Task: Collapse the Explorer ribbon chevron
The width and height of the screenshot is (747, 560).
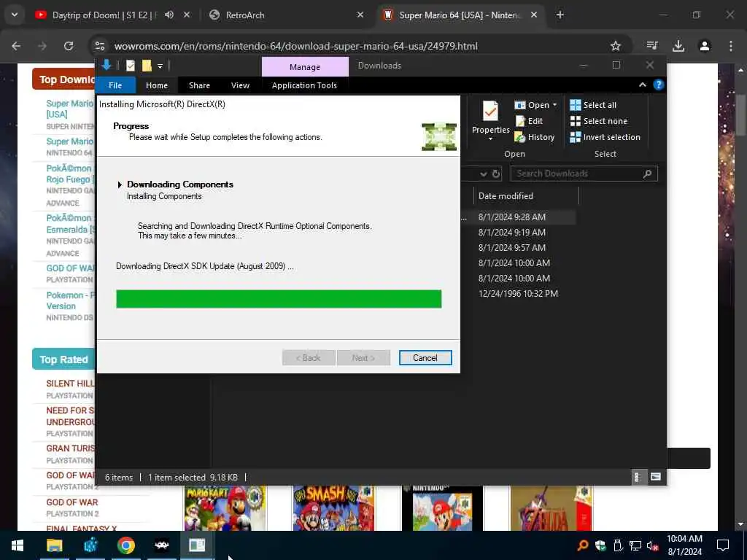Action: [642, 85]
